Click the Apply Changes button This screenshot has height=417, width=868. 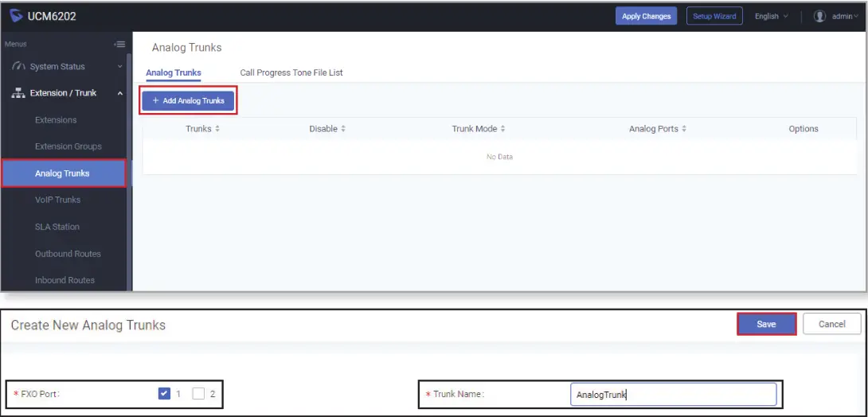[646, 16]
